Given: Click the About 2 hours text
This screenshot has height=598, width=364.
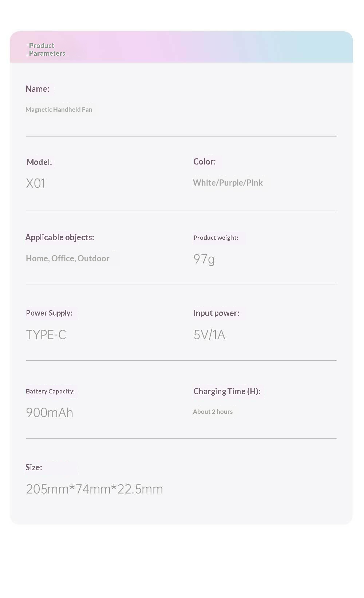Looking at the screenshot, I should click(x=213, y=412).
